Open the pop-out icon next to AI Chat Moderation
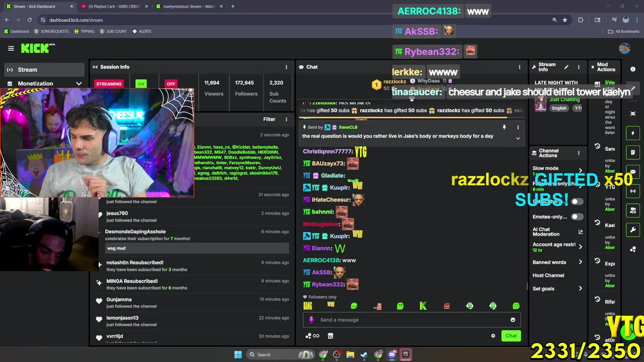This screenshot has width=644, height=362. click(581, 232)
